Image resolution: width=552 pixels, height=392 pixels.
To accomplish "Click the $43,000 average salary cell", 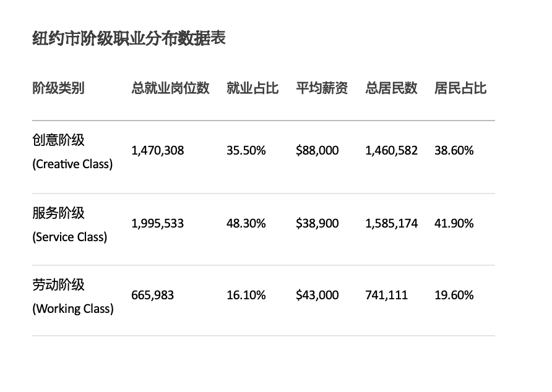I will coord(317,295).
